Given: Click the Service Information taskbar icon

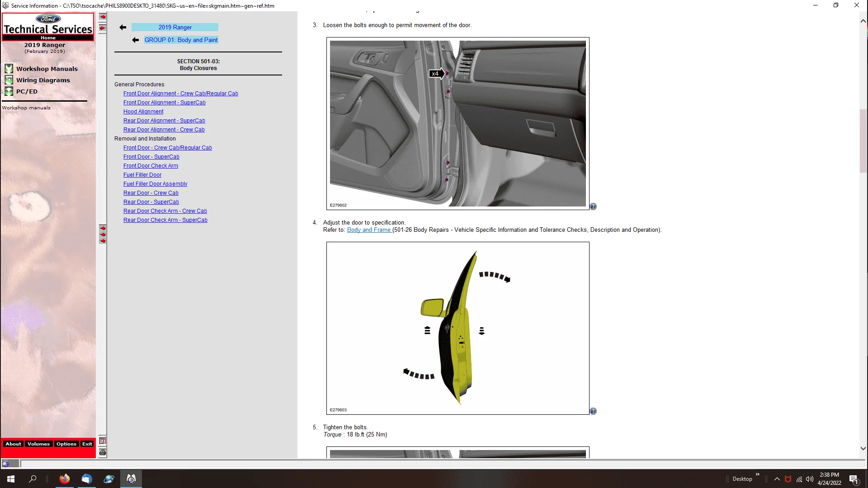Looking at the screenshot, I should (x=131, y=479).
